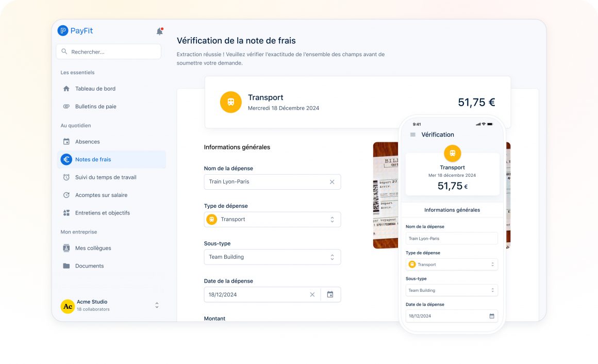This screenshot has height=364, width=598.
Task: Navigate to Mes collègues
Action: click(93, 249)
